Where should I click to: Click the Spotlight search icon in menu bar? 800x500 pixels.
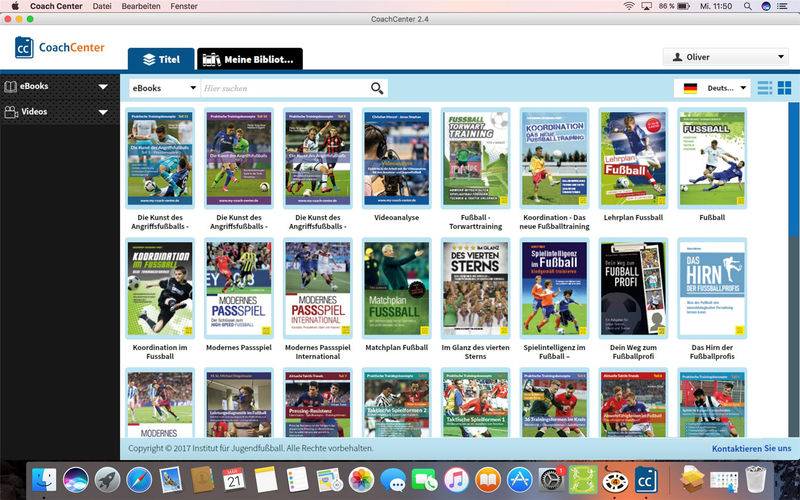747,6
